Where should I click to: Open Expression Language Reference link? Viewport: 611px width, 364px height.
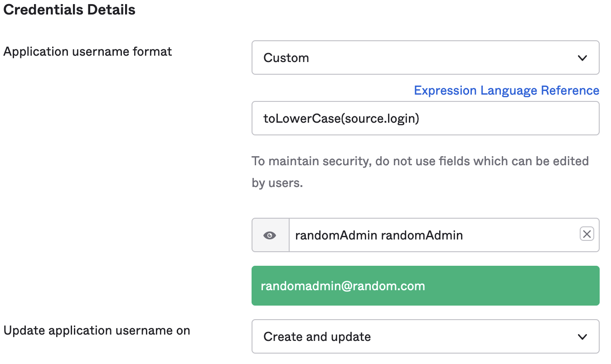506,91
